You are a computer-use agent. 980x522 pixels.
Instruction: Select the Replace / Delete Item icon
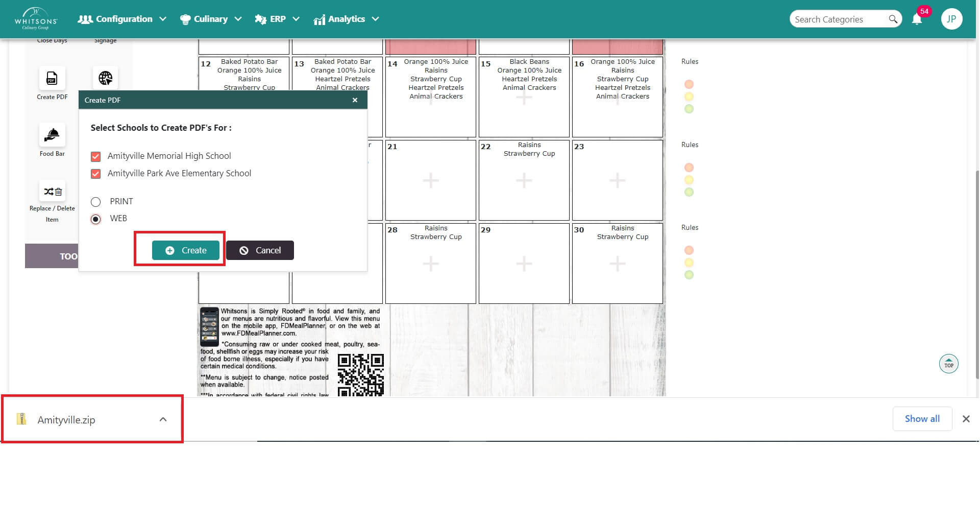point(52,192)
